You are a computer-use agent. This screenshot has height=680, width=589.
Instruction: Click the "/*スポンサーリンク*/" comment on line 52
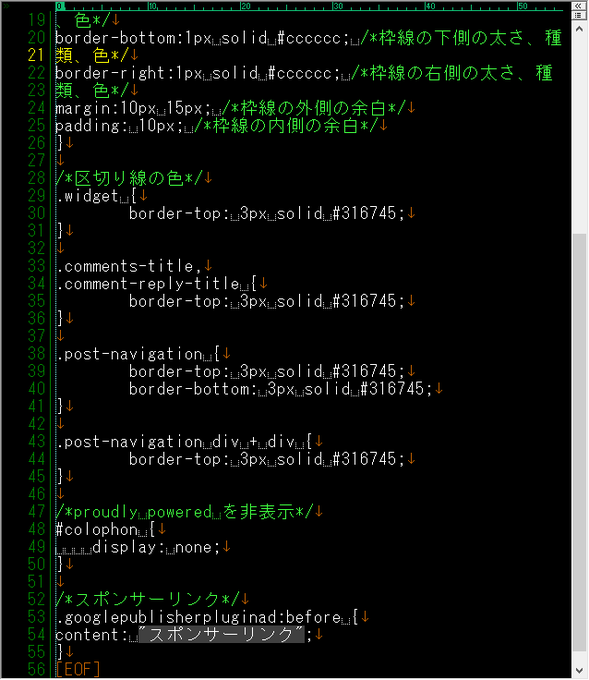(x=148, y=599)
